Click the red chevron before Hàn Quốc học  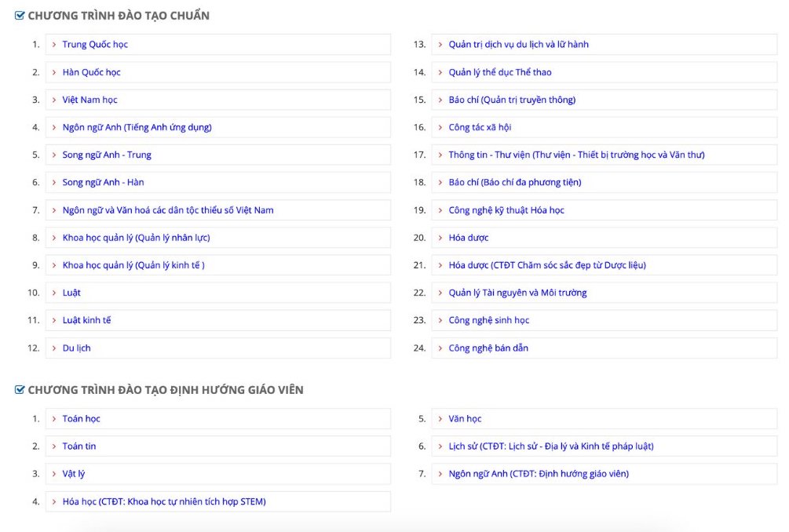pos(54,72)
